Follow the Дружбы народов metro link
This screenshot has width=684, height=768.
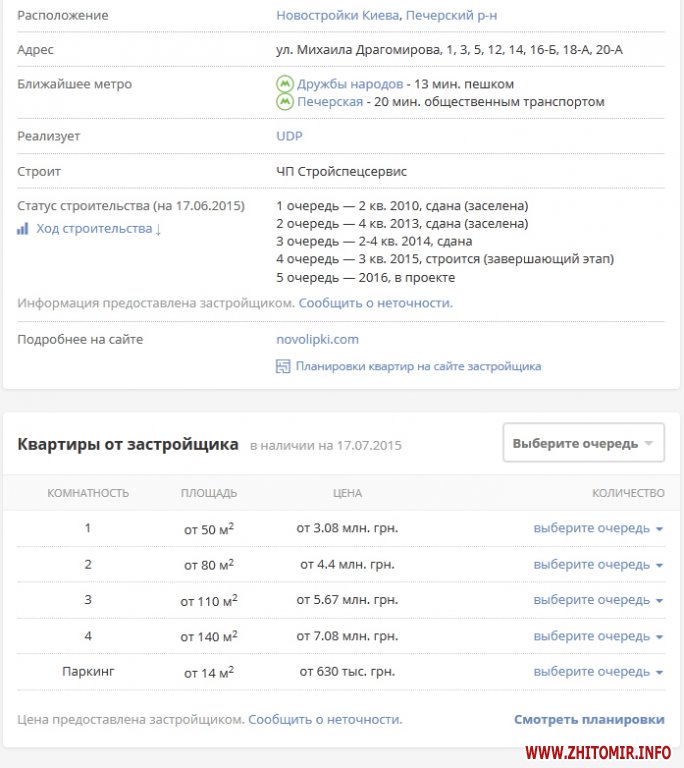(x=349, y=84)
